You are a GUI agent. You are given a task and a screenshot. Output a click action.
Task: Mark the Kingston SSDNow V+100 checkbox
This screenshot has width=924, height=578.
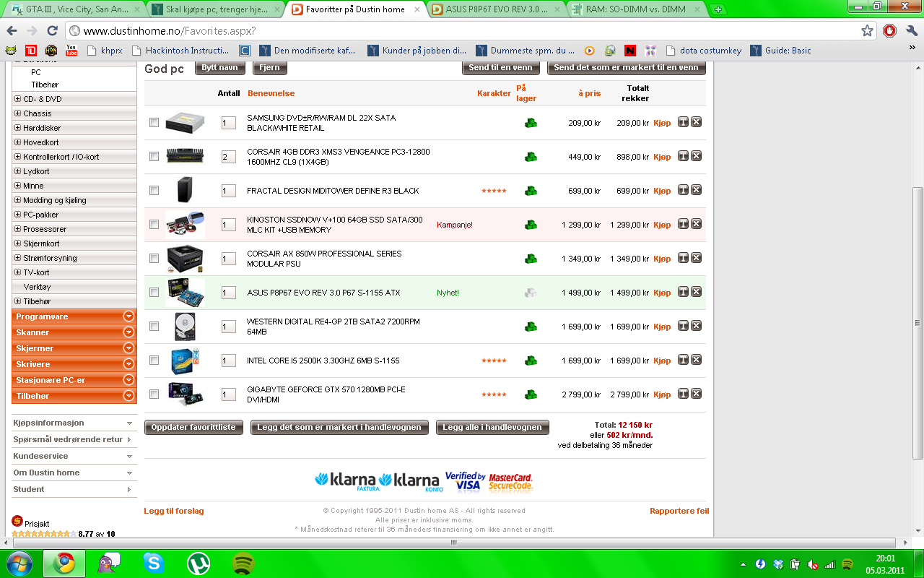click(x=154, y=225)
